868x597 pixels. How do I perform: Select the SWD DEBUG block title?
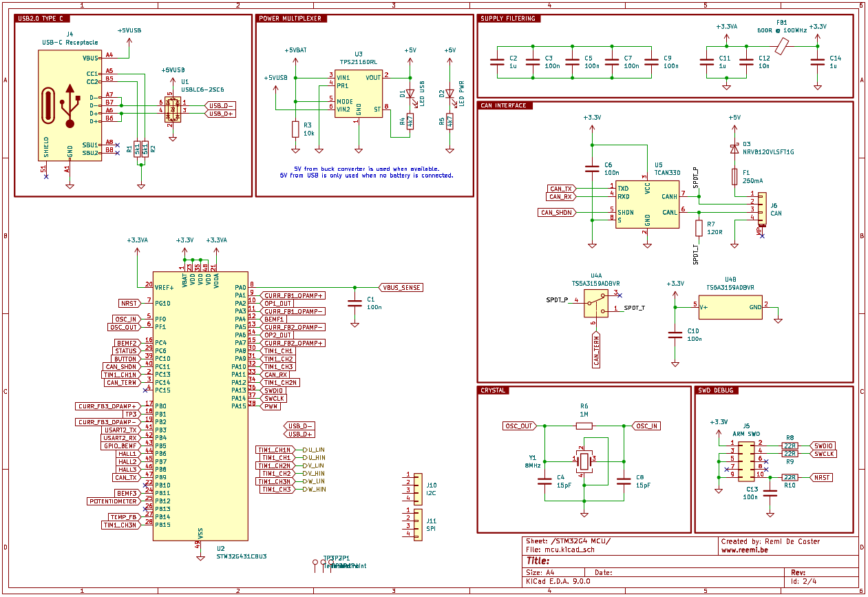coord(717,390)
